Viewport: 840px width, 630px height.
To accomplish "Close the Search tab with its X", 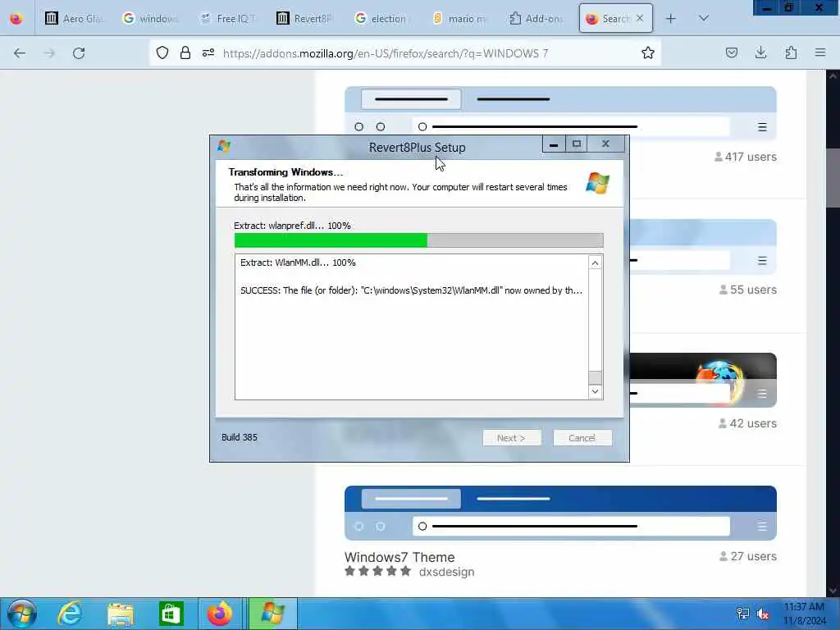I will 640,18.
